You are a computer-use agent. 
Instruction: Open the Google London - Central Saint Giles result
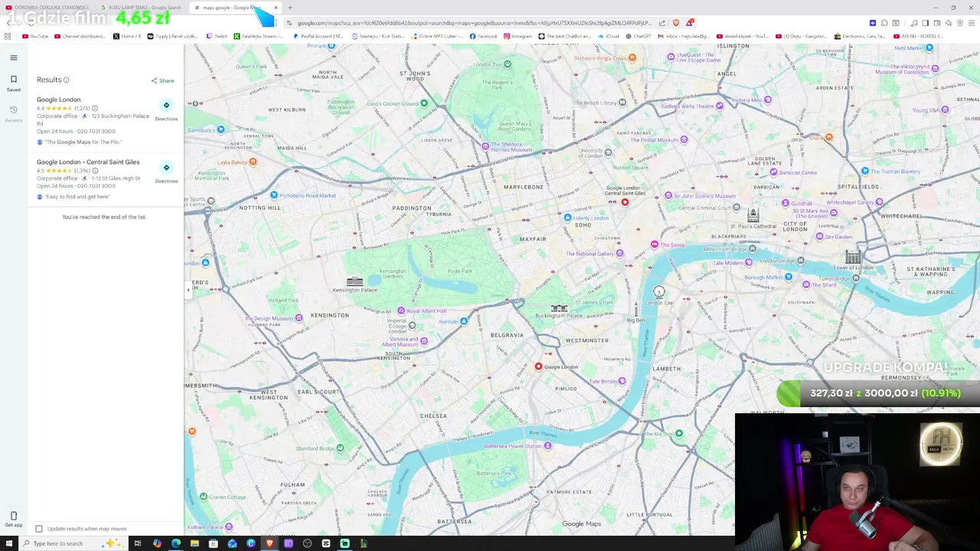click(x=88, y=162)
